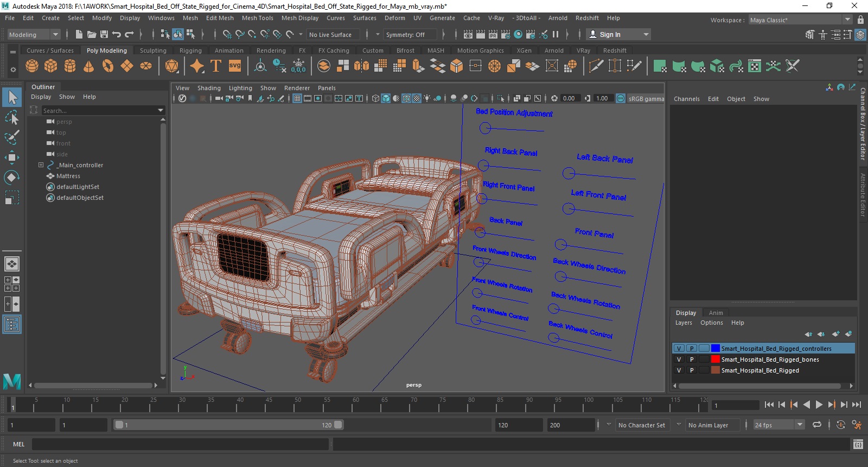Open the Outliner search filter dropdown arrow
This screenshot has width=868, height=467.
coord(161,110)
